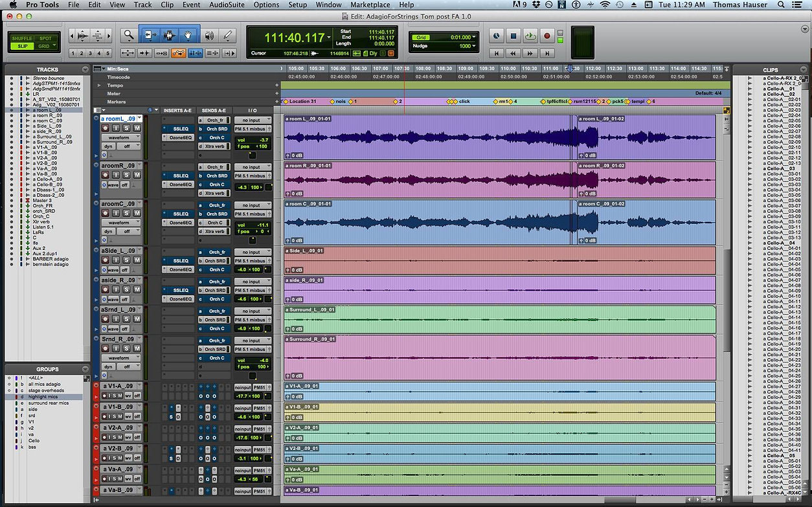Open the Clips list menu arrow
This screenshot has height=507, width=812.
click(x=802, y=69)
